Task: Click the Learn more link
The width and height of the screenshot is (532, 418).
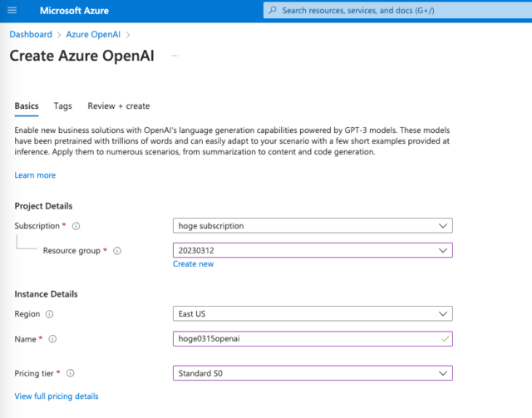Action: pyautogui.click(x=35, y=175)
